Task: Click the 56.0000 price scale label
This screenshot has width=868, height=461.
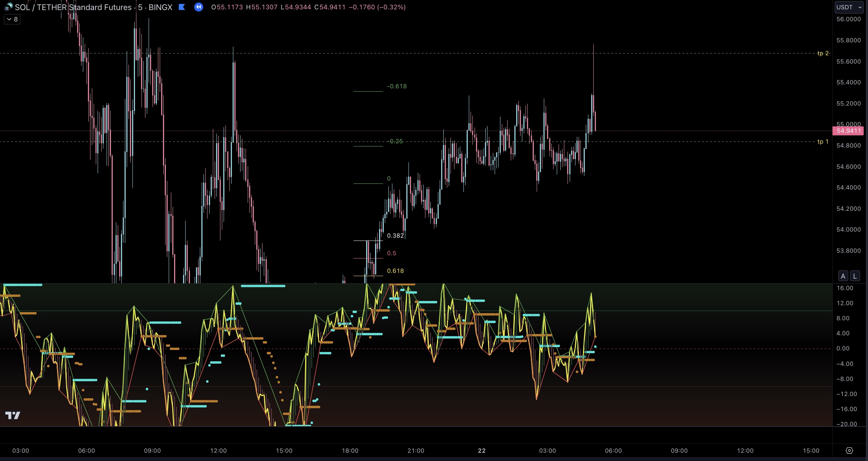Action: click(x=848, y=19)
